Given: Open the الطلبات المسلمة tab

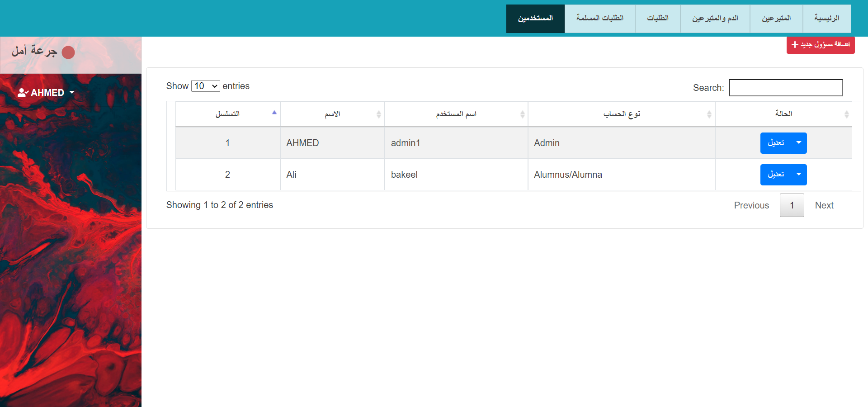Looking at the screenshot, I should (x=599, y=18).
